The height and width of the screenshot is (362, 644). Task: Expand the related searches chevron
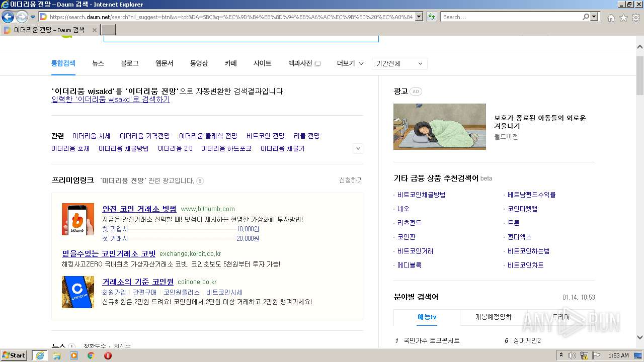tap(358, 148)
